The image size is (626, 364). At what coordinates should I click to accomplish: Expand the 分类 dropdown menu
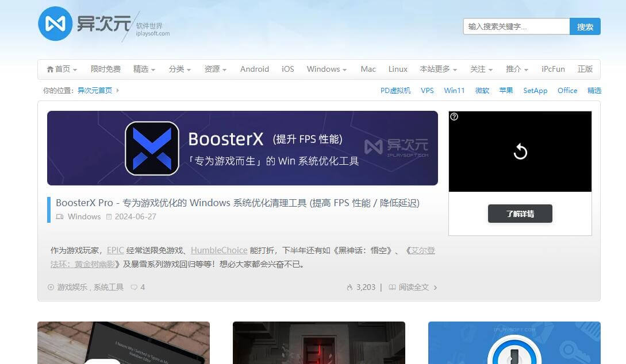pyautogui.click(x=180, y=69)
